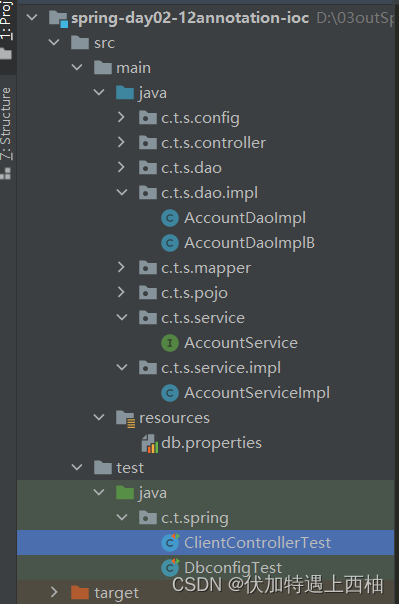Screen dimensions: 399x604
Task: Select the AccountDaoImplB file name
Action: [250, 243]
